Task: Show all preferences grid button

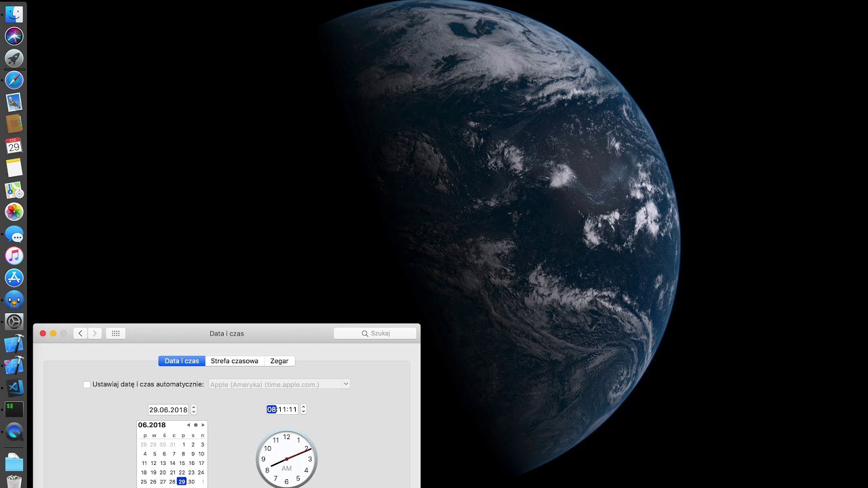Action: 115,333
